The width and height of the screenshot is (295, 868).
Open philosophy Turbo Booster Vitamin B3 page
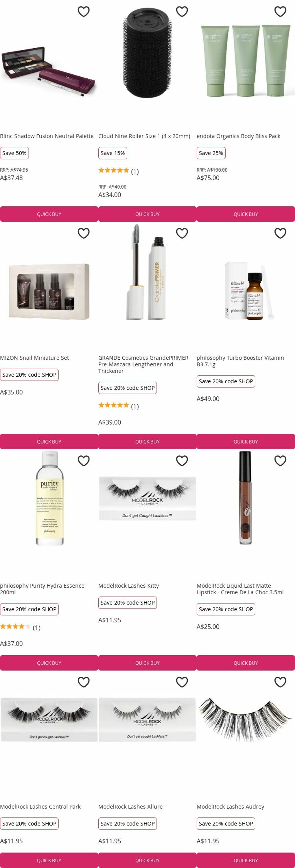tap(240, 361)
